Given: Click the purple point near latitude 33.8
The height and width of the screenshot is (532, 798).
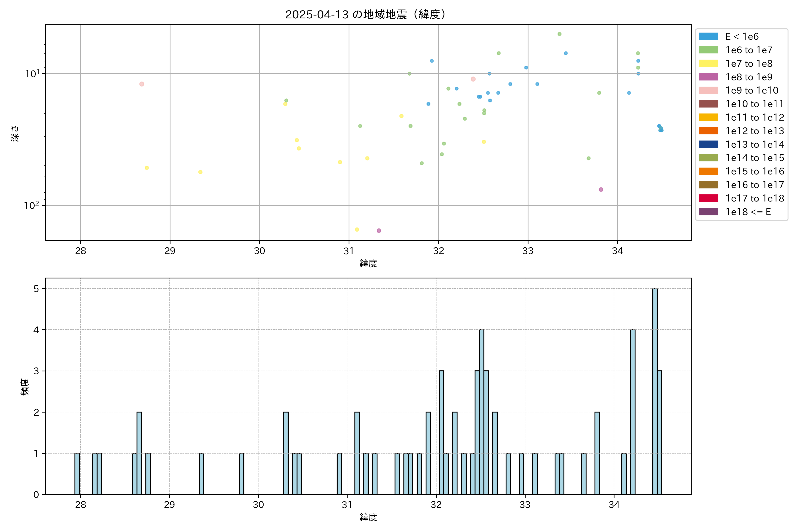Looking at the screenshot, I should pyautogui.click(x=601, y=190).
